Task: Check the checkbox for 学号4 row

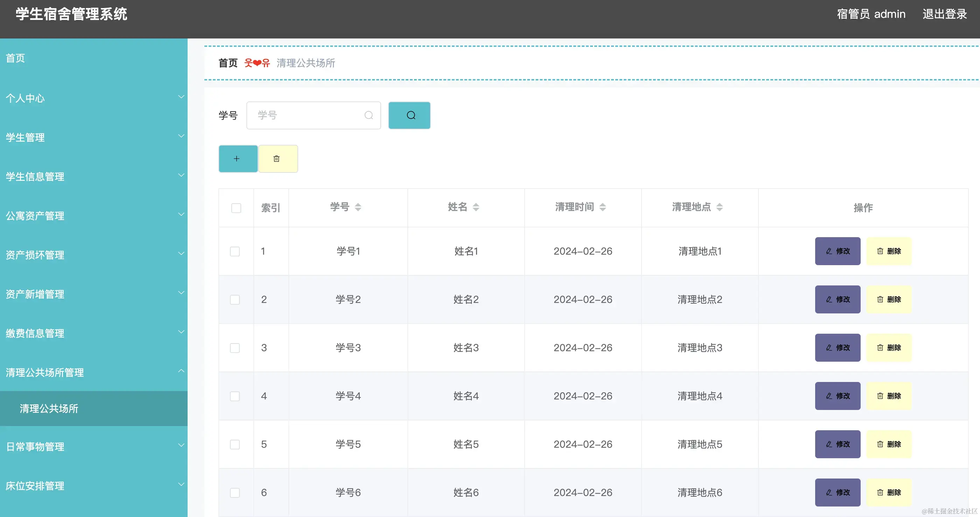Action: click(x=235, y=396)
